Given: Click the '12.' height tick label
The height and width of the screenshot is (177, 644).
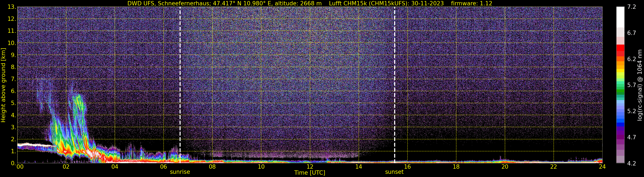Looking at the screenshot, I should coord(12,19).
